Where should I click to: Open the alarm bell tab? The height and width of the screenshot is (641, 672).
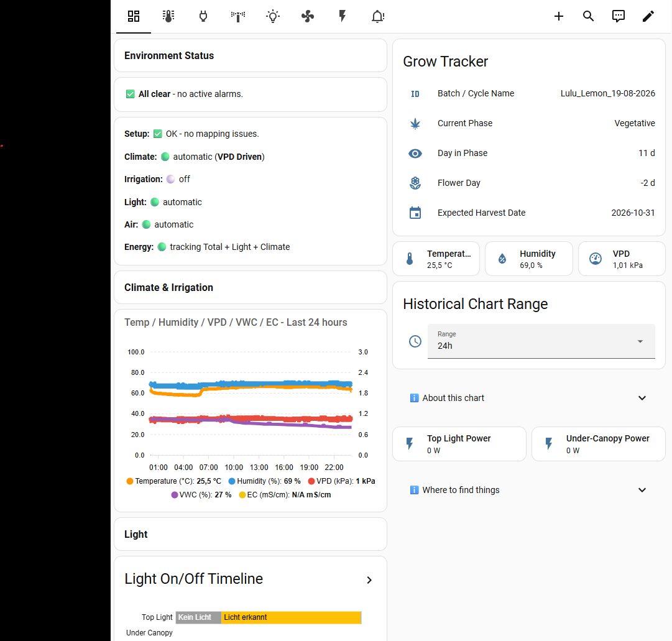point(377,16)
